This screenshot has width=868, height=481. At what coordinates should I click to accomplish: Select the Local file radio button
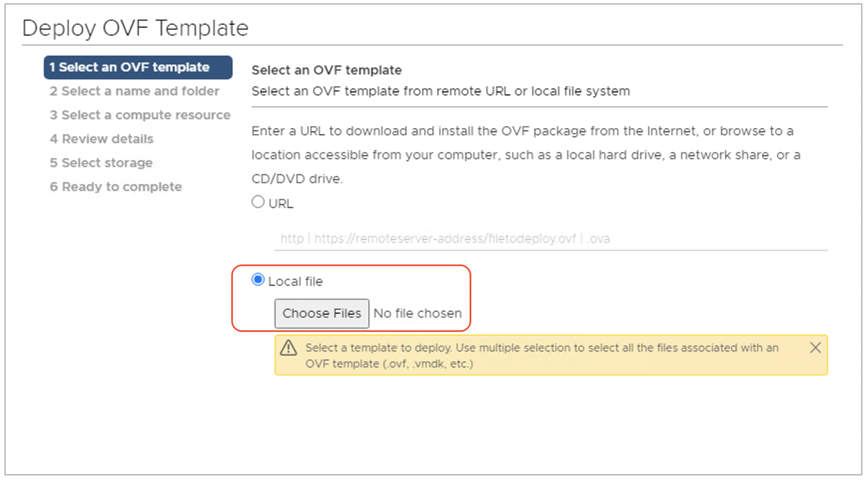point(258,280)
